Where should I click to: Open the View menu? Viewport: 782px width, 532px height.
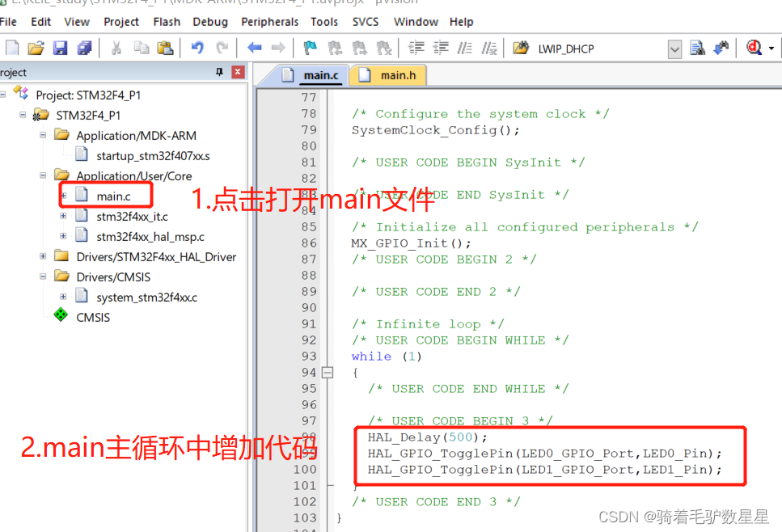click(77, 22)
